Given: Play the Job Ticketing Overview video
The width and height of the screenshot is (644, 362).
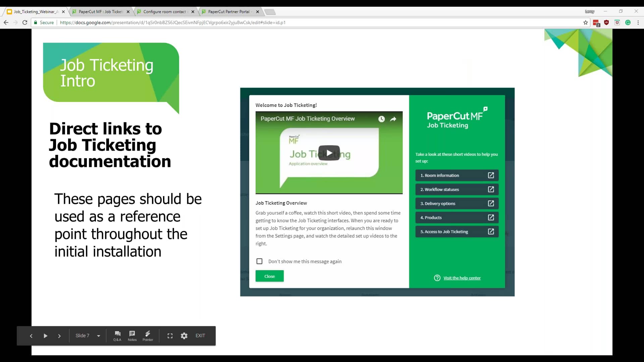Looking at the screenshot, I should pos(329,153).
